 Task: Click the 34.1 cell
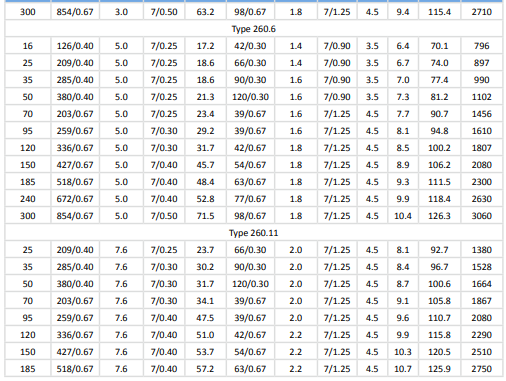tap(205, 301)
